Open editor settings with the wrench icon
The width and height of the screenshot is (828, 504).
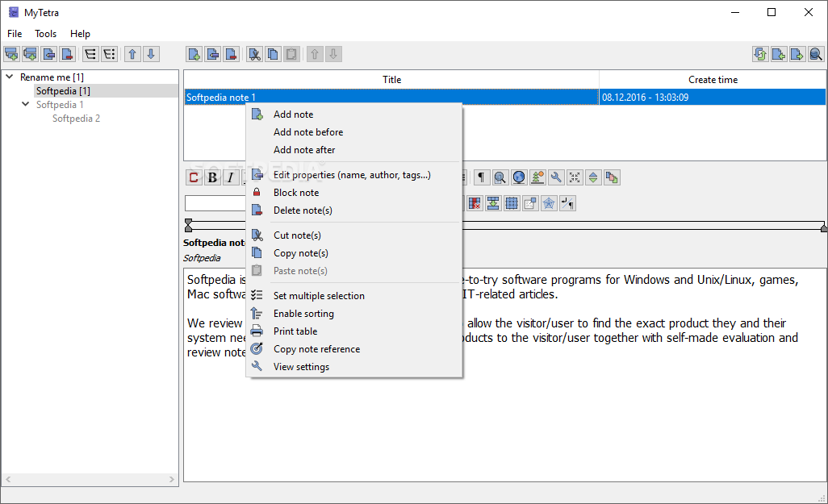[x=556, y=177]
